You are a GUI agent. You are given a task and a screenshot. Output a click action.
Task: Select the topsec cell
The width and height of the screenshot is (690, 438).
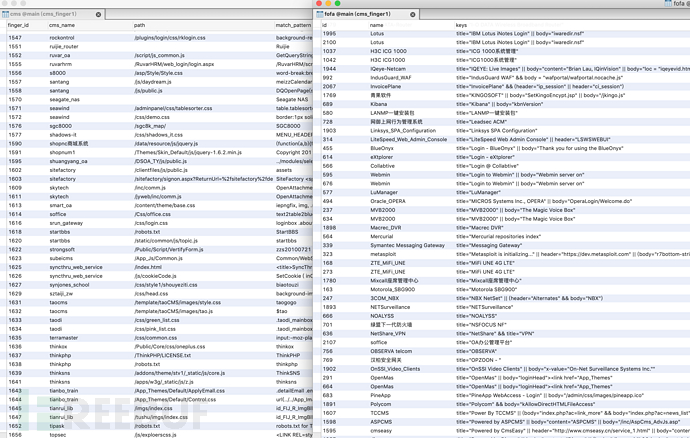[x=58, y=435]
